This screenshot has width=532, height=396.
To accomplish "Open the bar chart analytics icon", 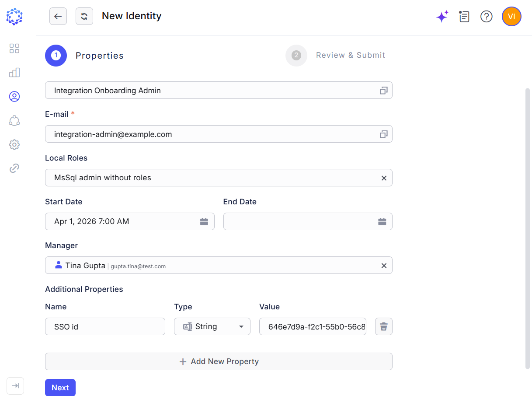I will coord(14,73).
